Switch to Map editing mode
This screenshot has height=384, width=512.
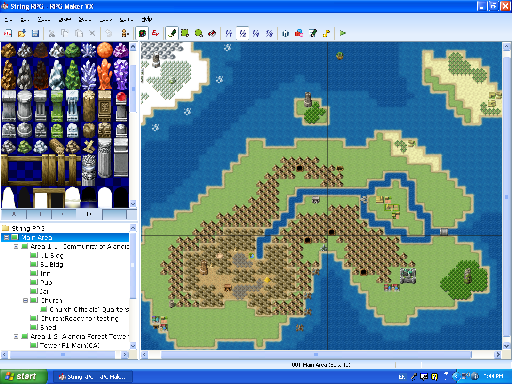pos(142,33)
